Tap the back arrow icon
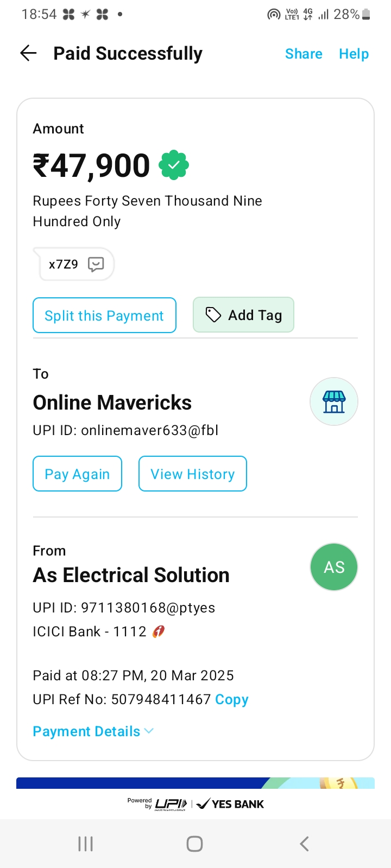Image resolution: width=391 pixels, height=868 pixels. (x=28, y=53)
